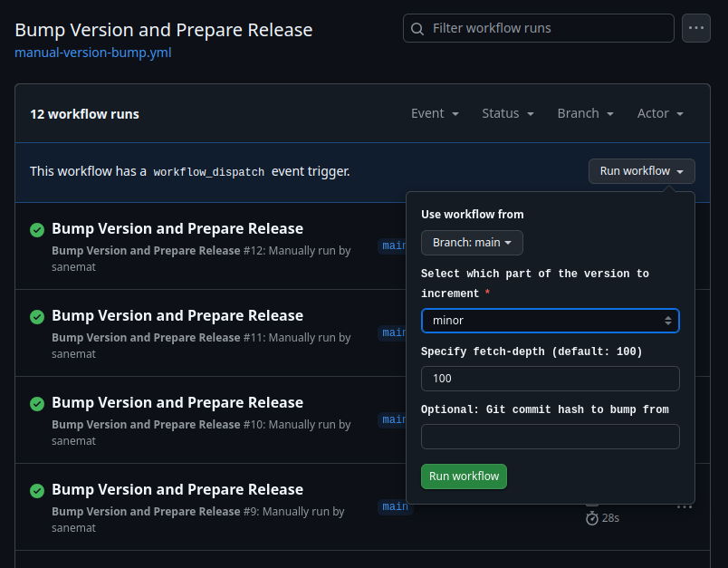Click the fetch-depth input field
Image resolution: width=728 pixels, height=568 pixels.
[550, 379]
